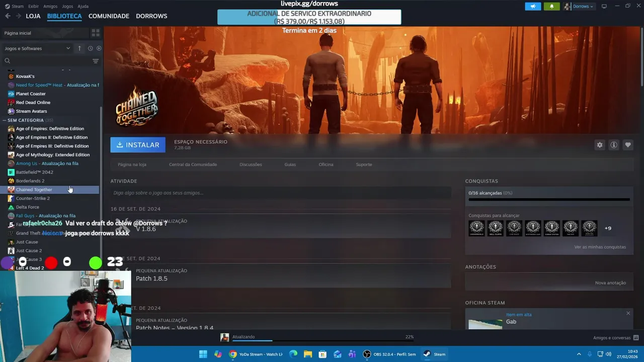Select the first locked achievement icon
The height and width of the screenshot is (362, 644).
(x=476, y=228)
